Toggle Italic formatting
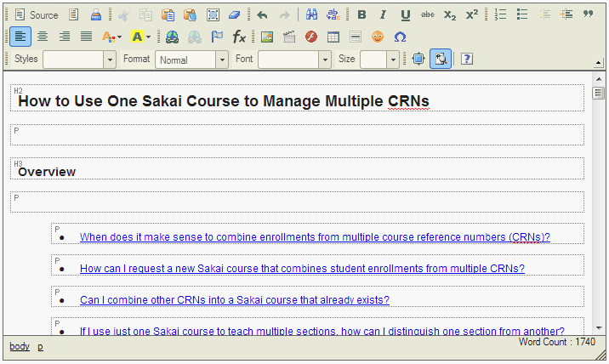This screenshot has width=609, height=364. point(384,15)
